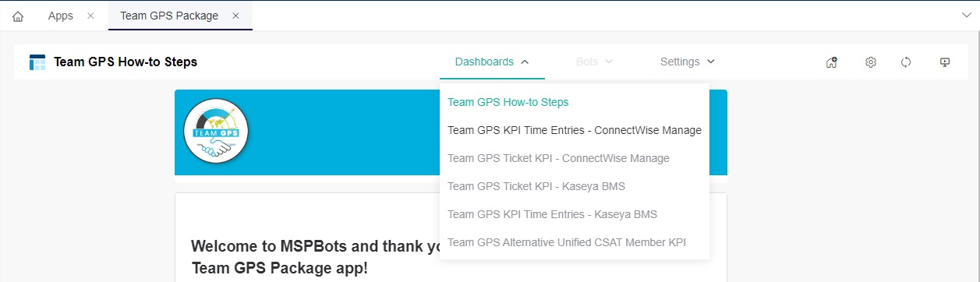980x282 pixels.
Task: Close the Apps tab
Action: click(90, 16)
